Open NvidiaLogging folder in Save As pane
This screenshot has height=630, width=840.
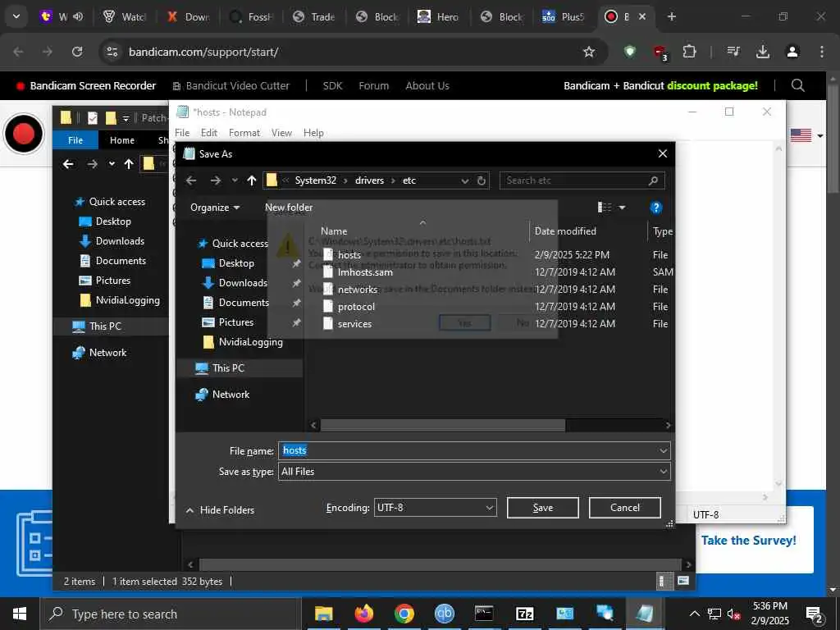coord(250,342)
